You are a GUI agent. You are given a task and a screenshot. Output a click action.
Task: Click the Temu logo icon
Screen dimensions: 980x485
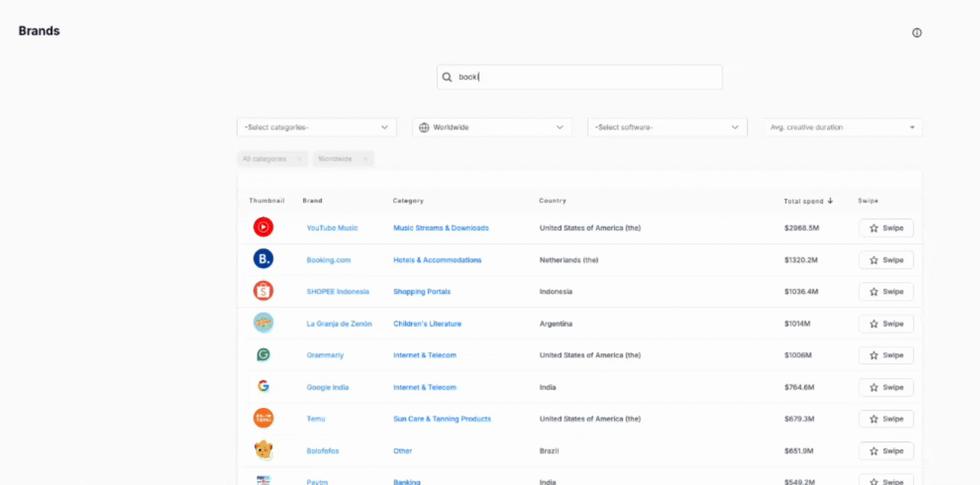[263, 418]
